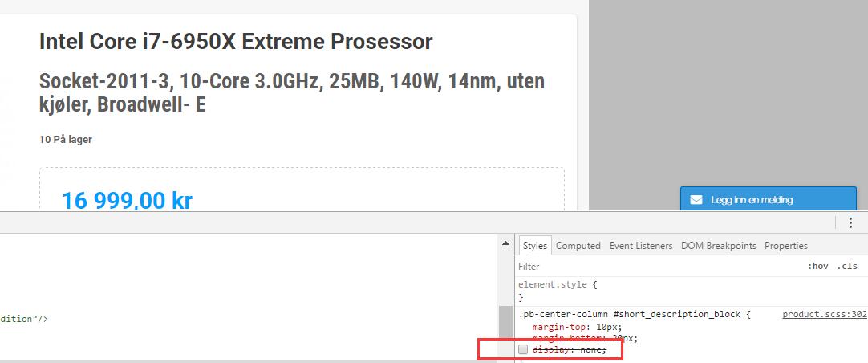The image size is (868, 363).
Task: Enable the display: none checkbox
Action: 523,349
